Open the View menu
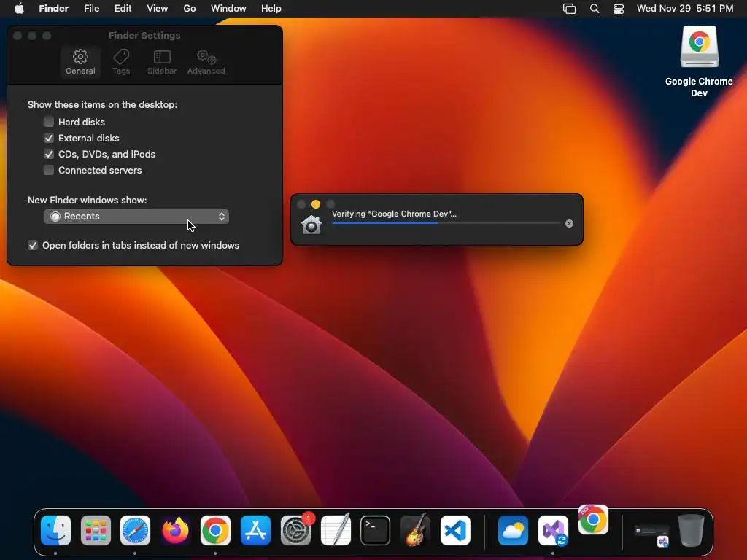747x560 pixels. (x=158, y=8)
